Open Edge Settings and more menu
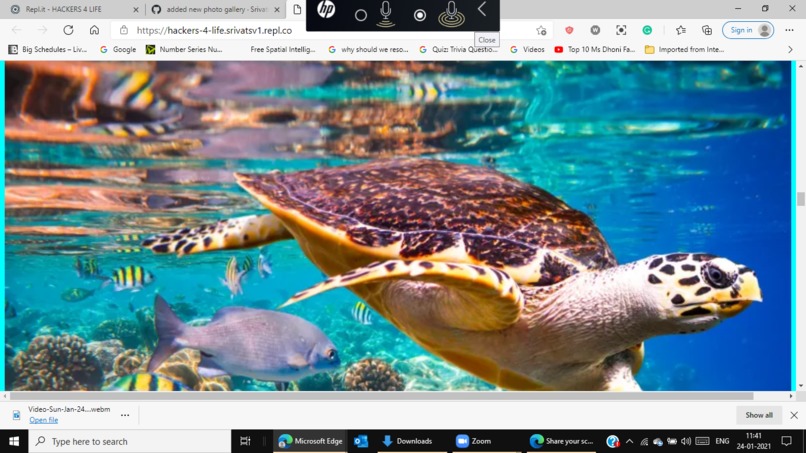The image size is (806, 453). pos(790,30)
